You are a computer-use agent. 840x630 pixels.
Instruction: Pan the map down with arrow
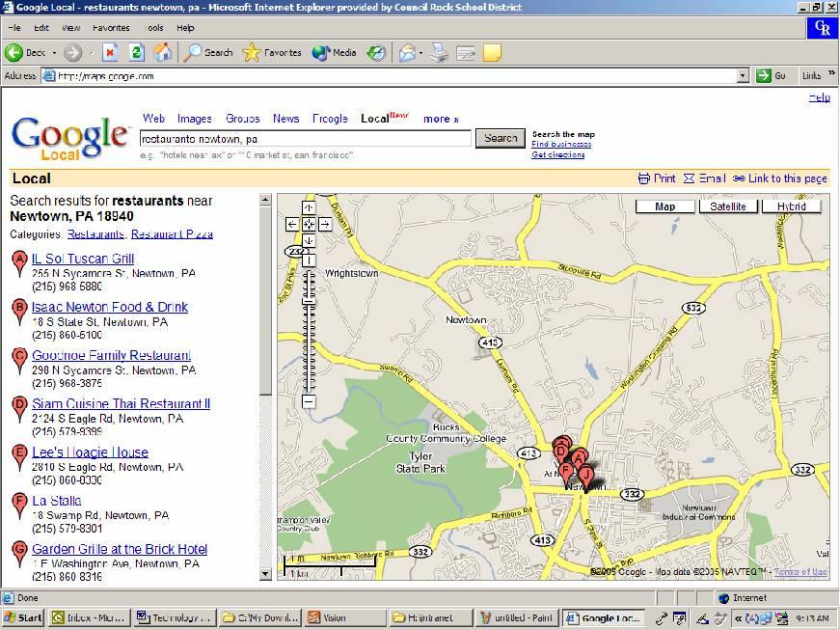pyautogui.click(x=309, y=241)
